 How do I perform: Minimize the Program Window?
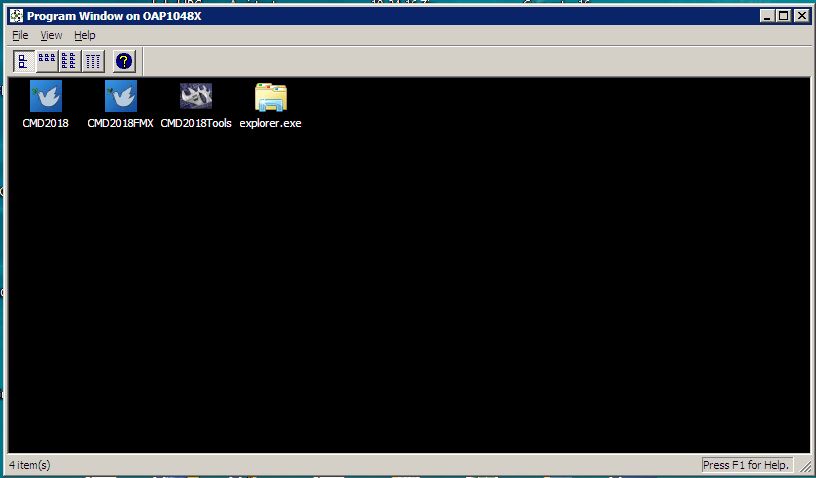pos(767,16)
